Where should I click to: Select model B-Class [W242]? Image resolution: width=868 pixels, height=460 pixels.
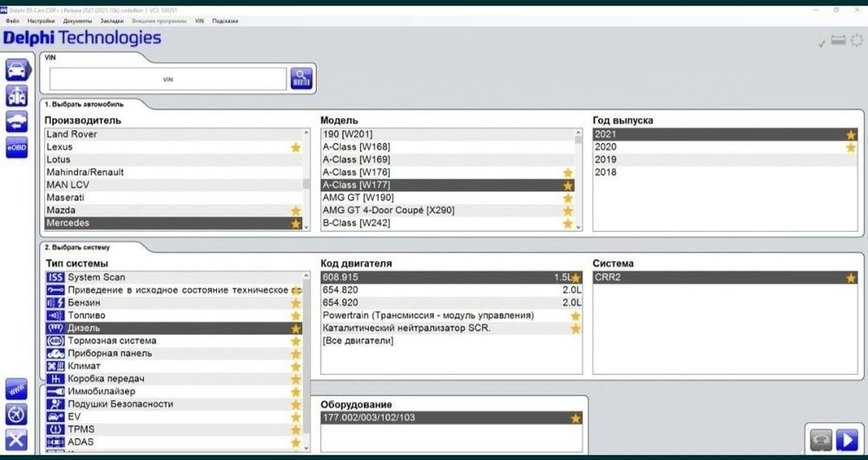pos(448,223)
